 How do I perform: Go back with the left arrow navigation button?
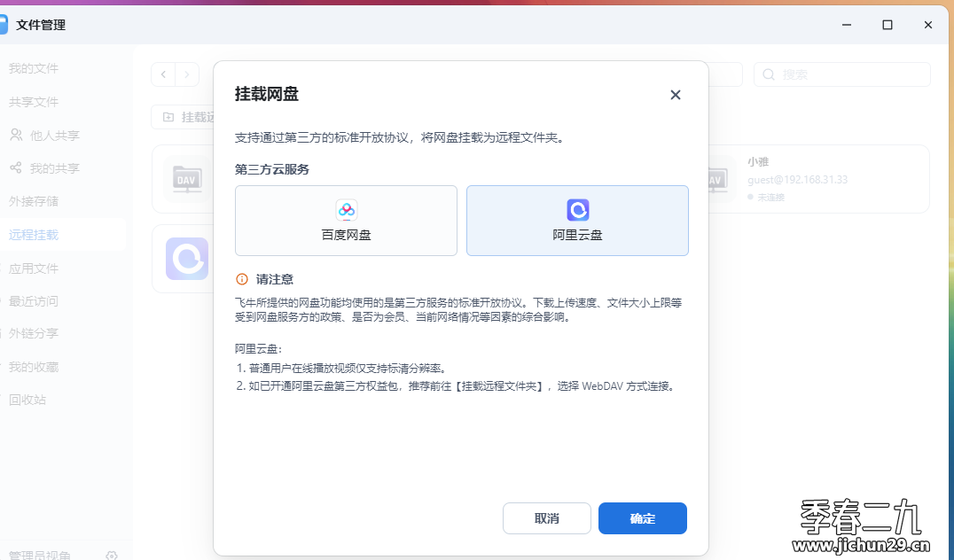163,74
